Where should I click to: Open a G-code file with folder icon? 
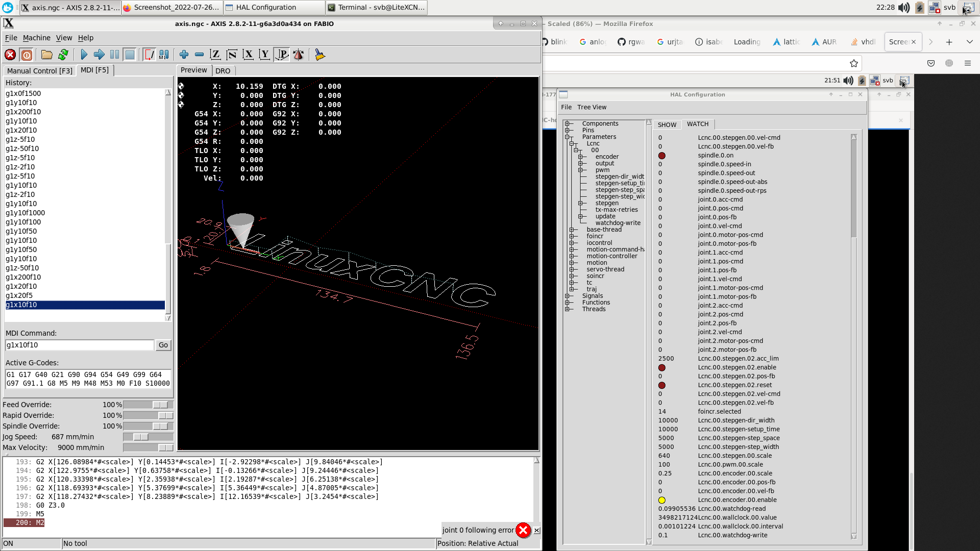pos(47,55)
